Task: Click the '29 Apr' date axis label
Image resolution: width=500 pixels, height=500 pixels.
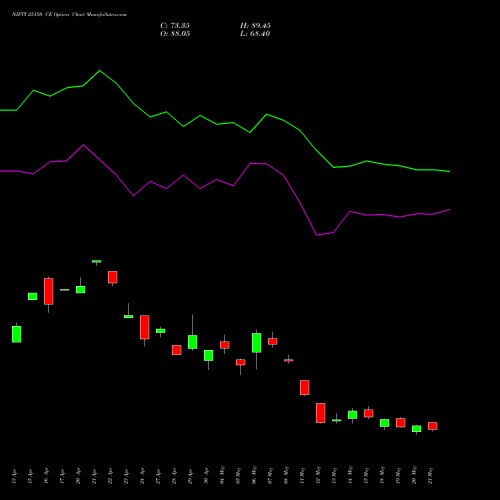Action: [x=190, y=476]
